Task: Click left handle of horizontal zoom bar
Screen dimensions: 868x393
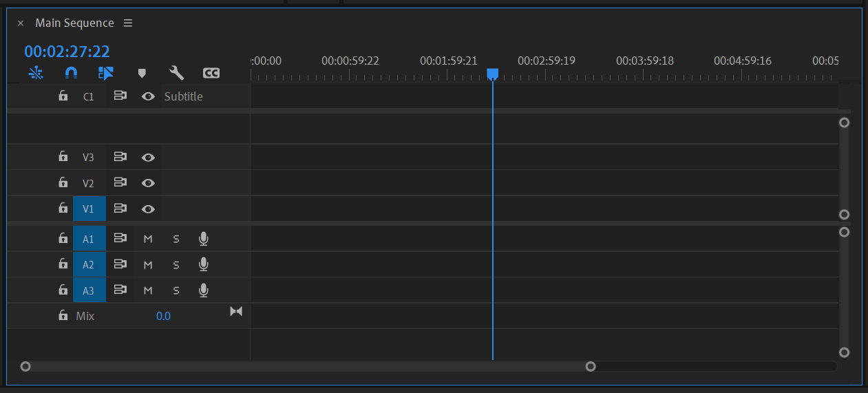Action: [25, 366]
